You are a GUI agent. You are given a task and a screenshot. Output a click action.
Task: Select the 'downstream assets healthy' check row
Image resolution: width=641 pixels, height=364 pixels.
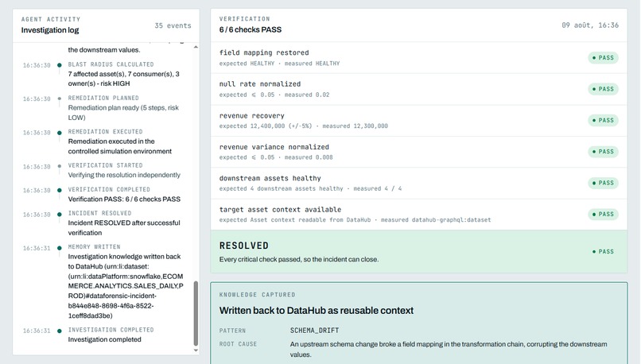(419, 183)
